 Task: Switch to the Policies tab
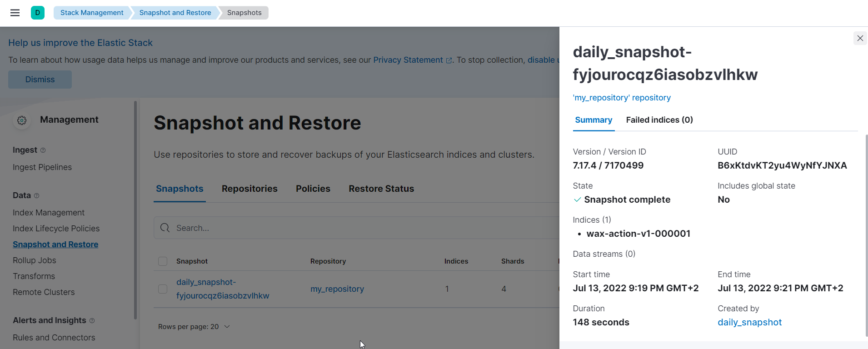point(313,189)
